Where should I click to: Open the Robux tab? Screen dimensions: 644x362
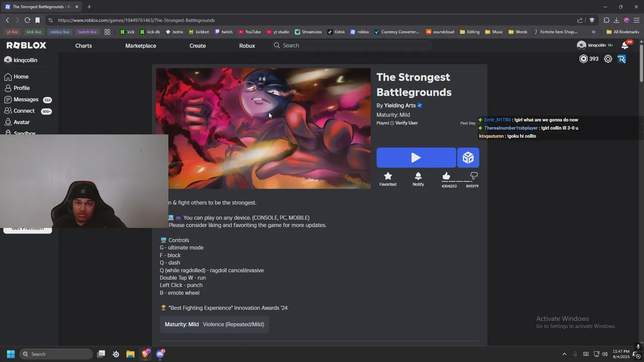247,46
